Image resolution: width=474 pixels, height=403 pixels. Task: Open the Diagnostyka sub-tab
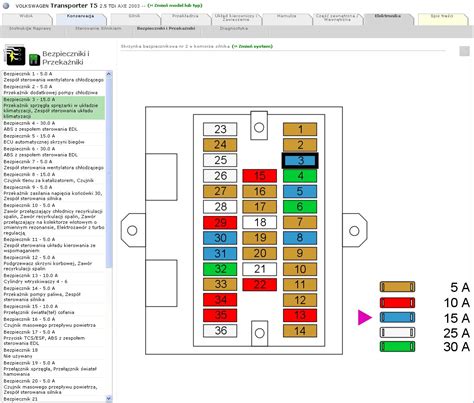(234, 28)
